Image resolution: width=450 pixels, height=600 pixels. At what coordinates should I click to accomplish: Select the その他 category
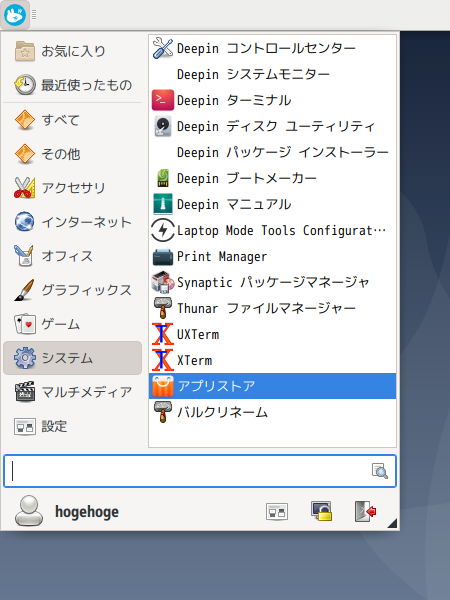73,154
